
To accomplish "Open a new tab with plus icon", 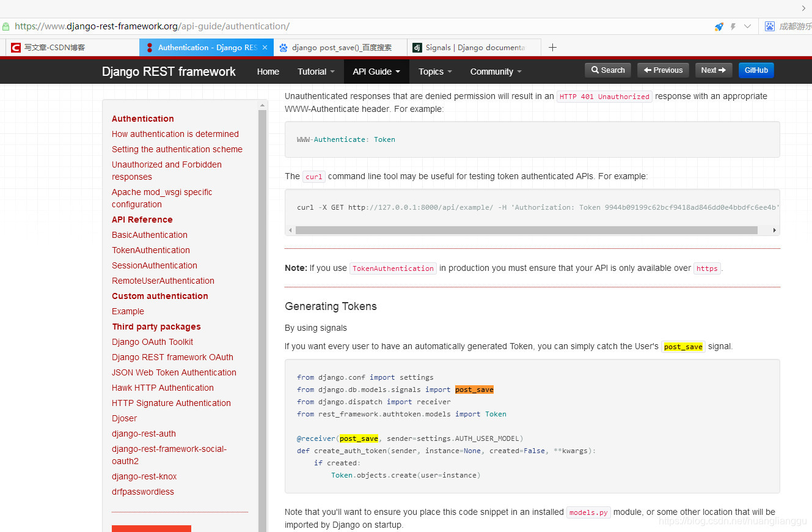I will click(x=552, y=47).
